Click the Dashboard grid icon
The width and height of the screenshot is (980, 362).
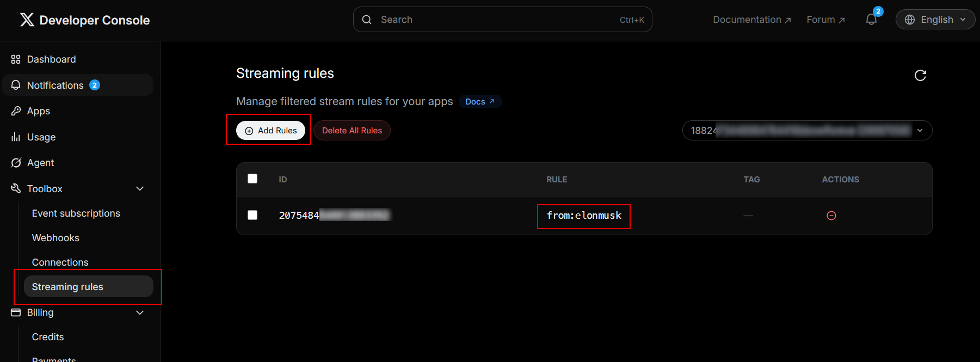pyautogui.click(x=16, y=59)
